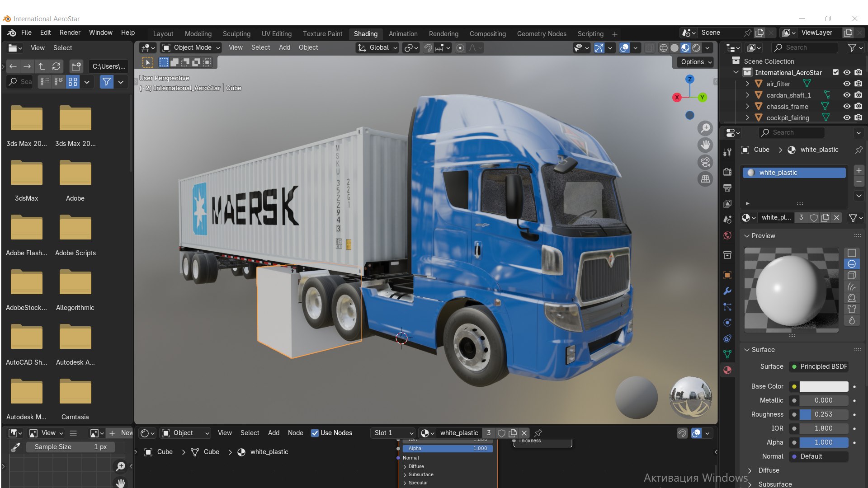Click Principled BSDF surface shader button
The width and height of the screenshot is (868, 488).
[819, 366]
